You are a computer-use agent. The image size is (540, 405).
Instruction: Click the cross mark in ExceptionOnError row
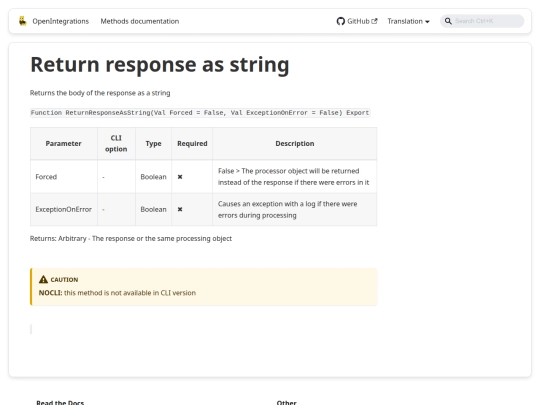[x=180, y=209]
